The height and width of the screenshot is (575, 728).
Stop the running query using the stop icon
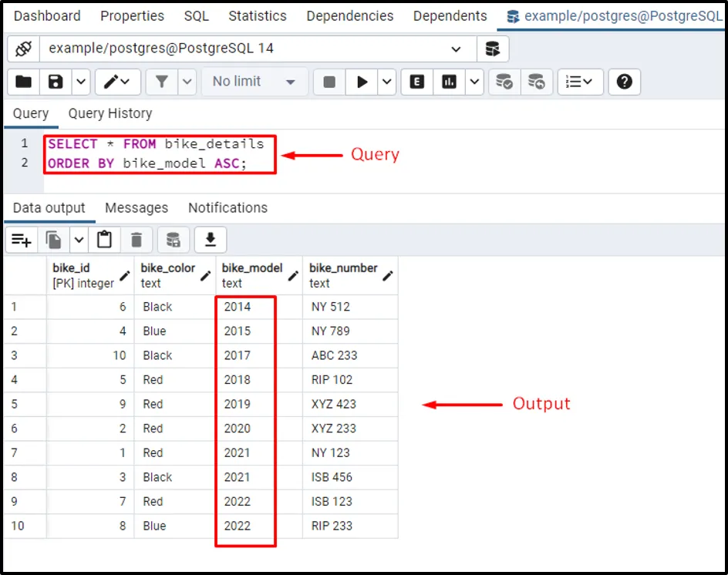click(329, 82)
